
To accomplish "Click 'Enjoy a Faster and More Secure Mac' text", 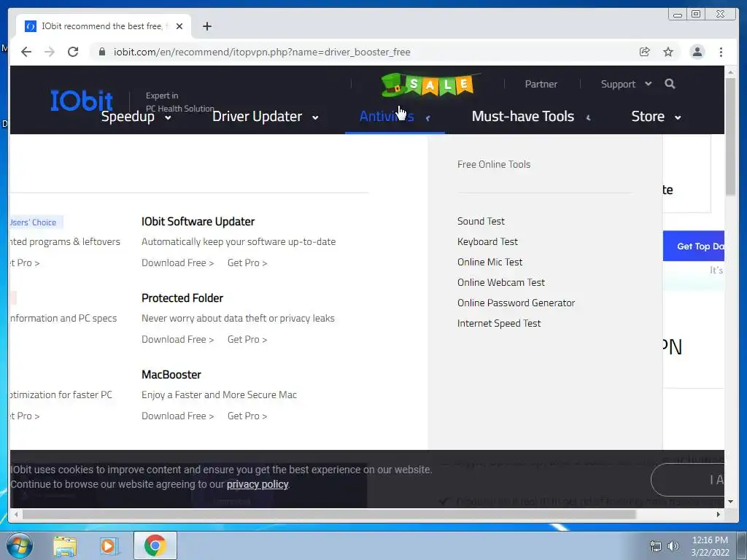I will coord(219,394).
